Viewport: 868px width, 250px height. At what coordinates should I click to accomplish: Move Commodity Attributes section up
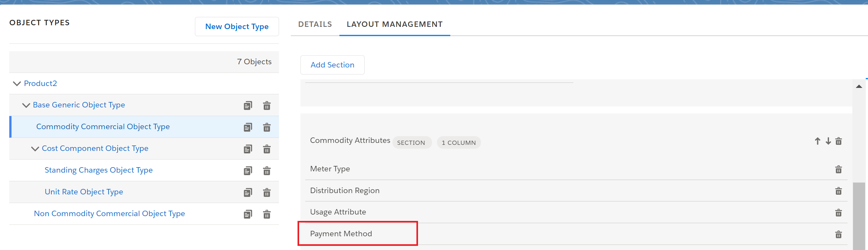coord(818,141)
